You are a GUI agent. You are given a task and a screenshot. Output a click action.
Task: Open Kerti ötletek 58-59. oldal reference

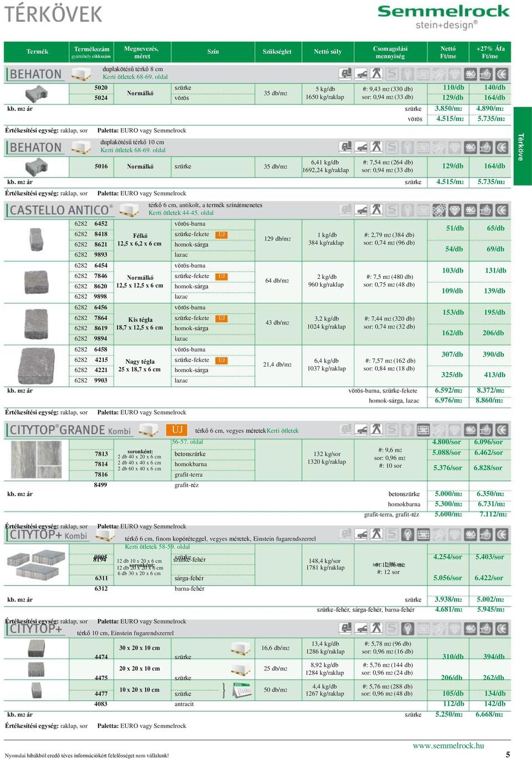157,547
